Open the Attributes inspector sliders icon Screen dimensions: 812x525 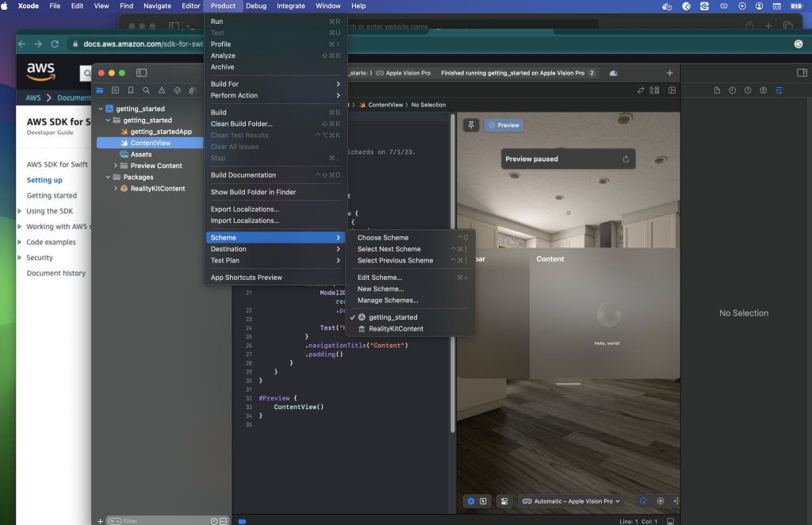click(779, 90)
